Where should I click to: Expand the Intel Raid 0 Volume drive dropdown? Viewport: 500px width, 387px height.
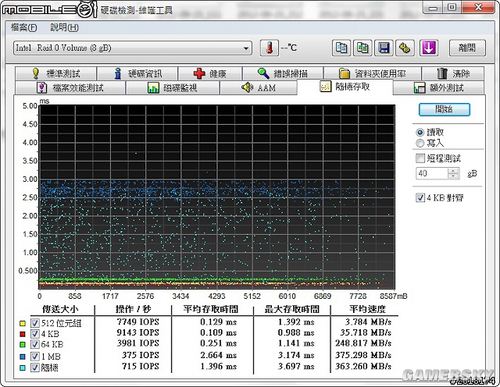(246, 48)
